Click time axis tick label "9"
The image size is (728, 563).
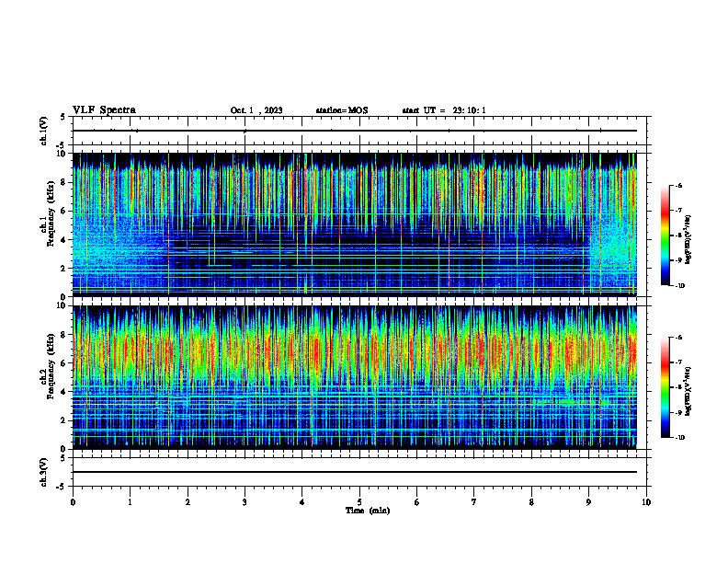(x=588, y=502)
